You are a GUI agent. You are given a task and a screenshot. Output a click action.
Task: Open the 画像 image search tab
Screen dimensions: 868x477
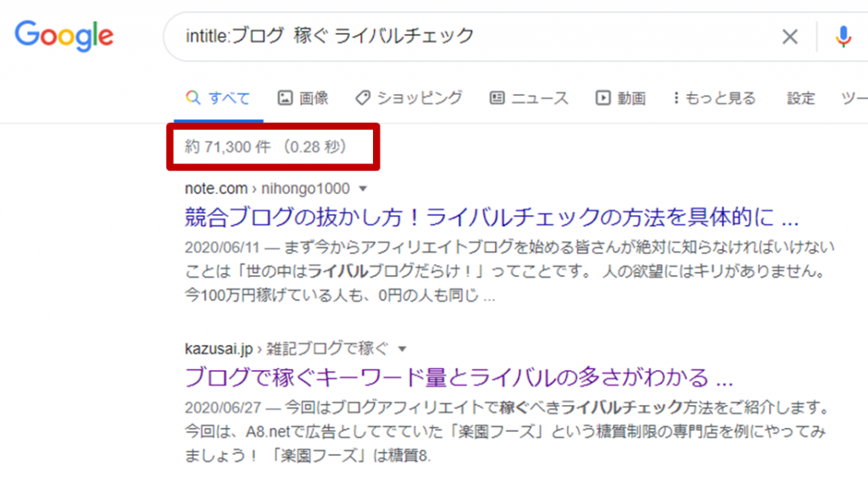tap(303, 98)
